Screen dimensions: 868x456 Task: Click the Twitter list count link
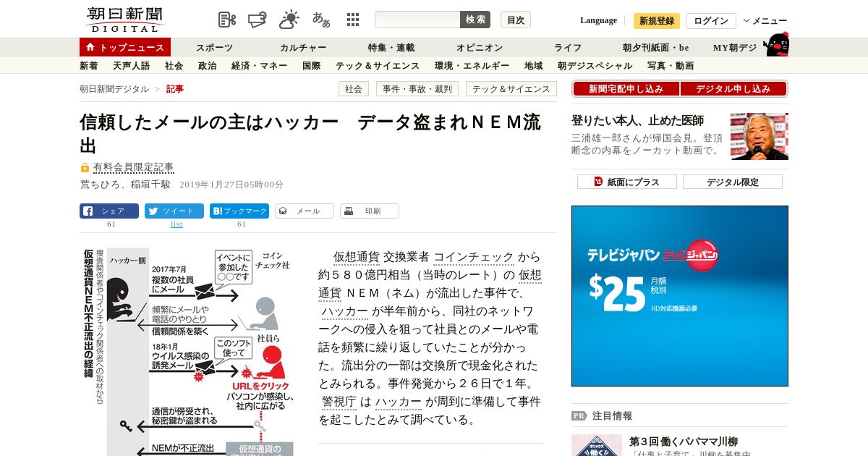pos(176,224)
